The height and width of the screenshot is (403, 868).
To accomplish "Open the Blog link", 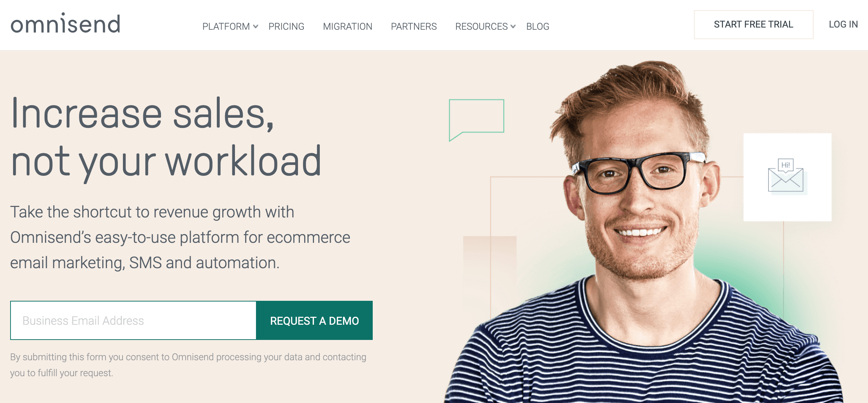I will (x=538, y=26).
